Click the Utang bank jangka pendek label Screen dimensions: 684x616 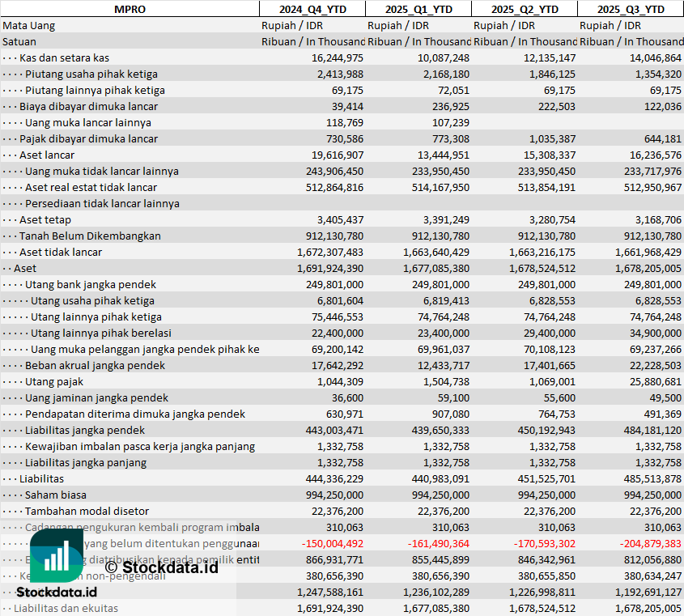coord(91,284)
